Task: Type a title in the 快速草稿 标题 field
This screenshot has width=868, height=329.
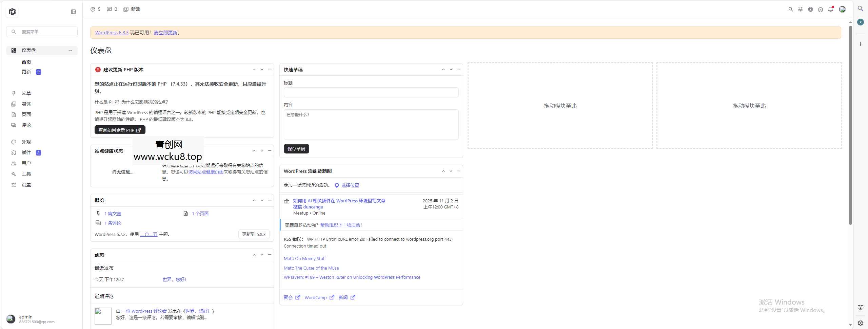Action: click(371, 92)
